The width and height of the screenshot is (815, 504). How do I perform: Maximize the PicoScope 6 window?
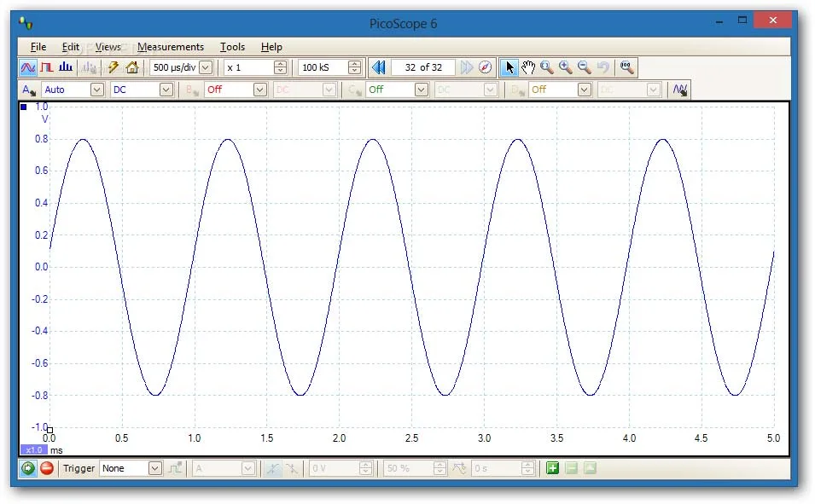(x=742, y=20)
